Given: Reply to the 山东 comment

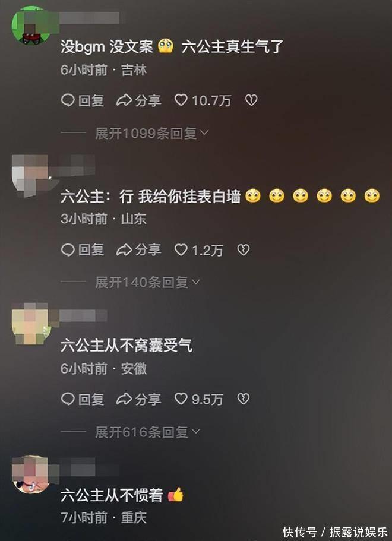Looking at the screenshot, I should click(x=83, y=250).
